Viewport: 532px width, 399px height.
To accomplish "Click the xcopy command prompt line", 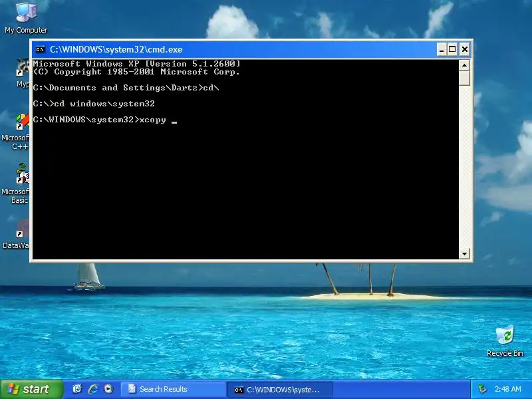I will 105,120.
